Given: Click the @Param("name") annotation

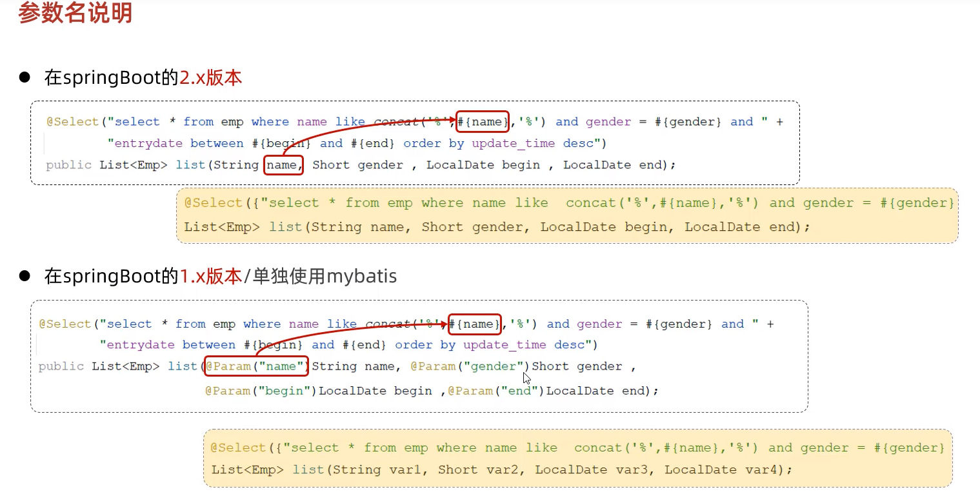Looking at the screenshot, I should point(257,366).
